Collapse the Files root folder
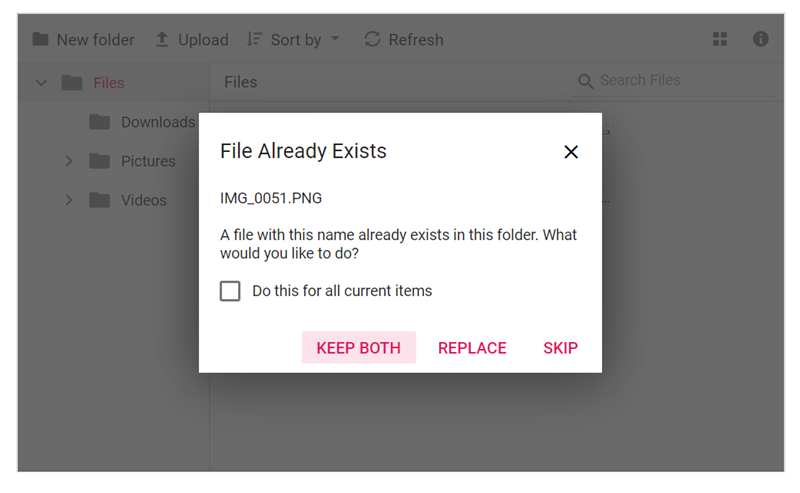Screen dimensions: 800x493 [41, 83]
